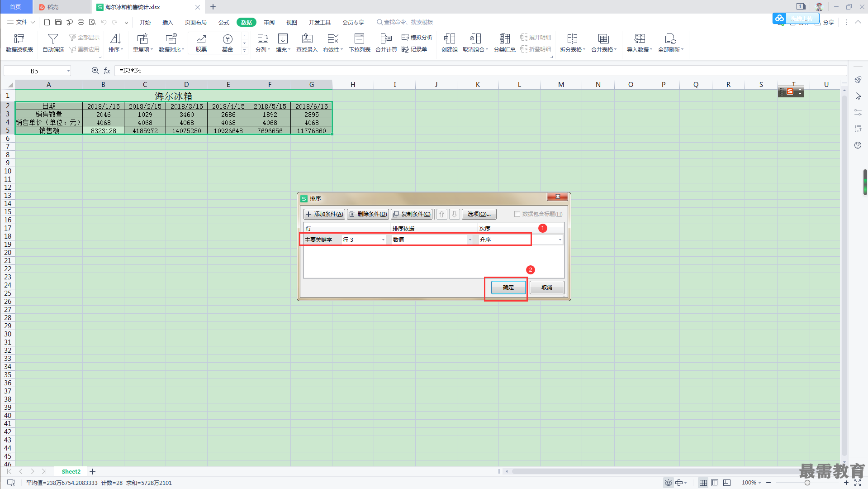
Task: Move sort condition down arrow
Action: pyautogui.click(x=455, y=214)
